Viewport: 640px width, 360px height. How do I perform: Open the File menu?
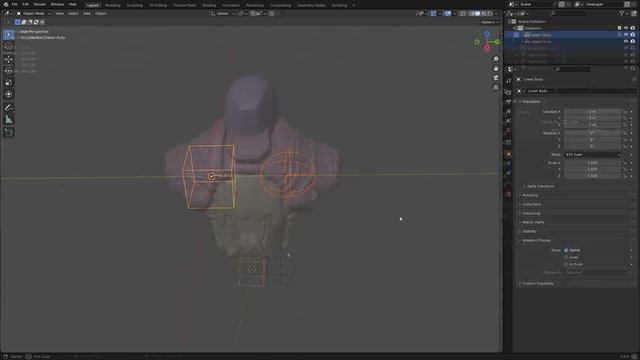[x=14, y=4]
